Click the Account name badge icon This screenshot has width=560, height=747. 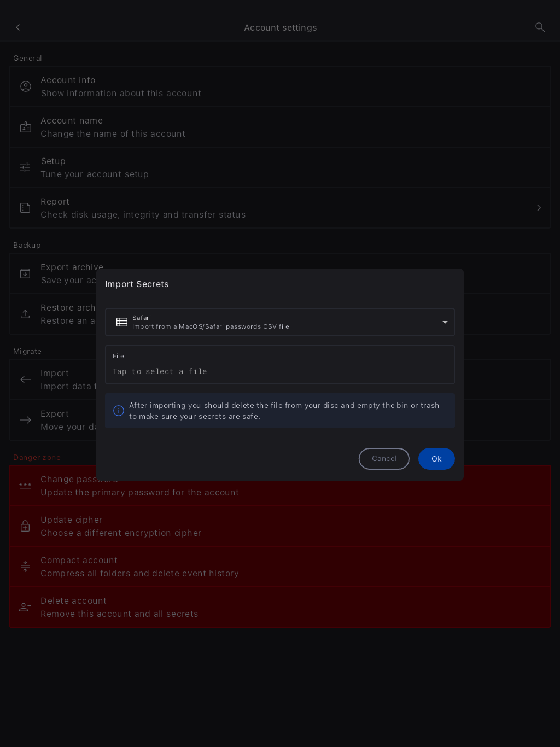point(26,127)
